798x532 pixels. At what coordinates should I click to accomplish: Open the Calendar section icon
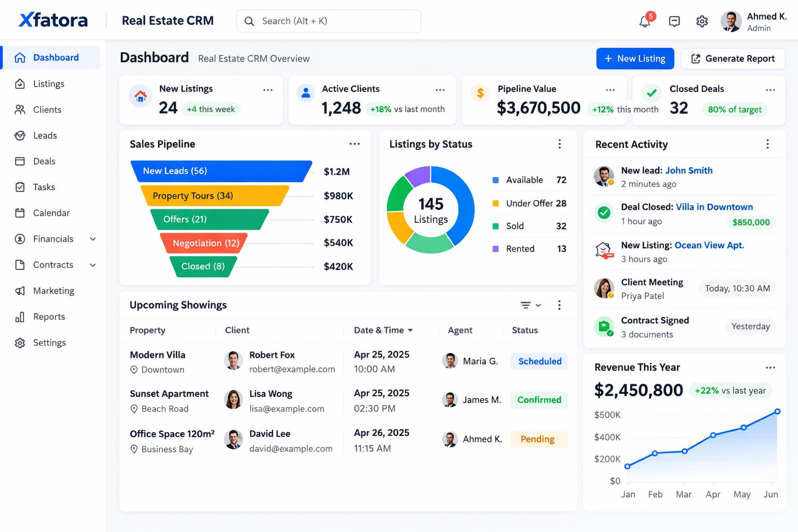[20, 213]
